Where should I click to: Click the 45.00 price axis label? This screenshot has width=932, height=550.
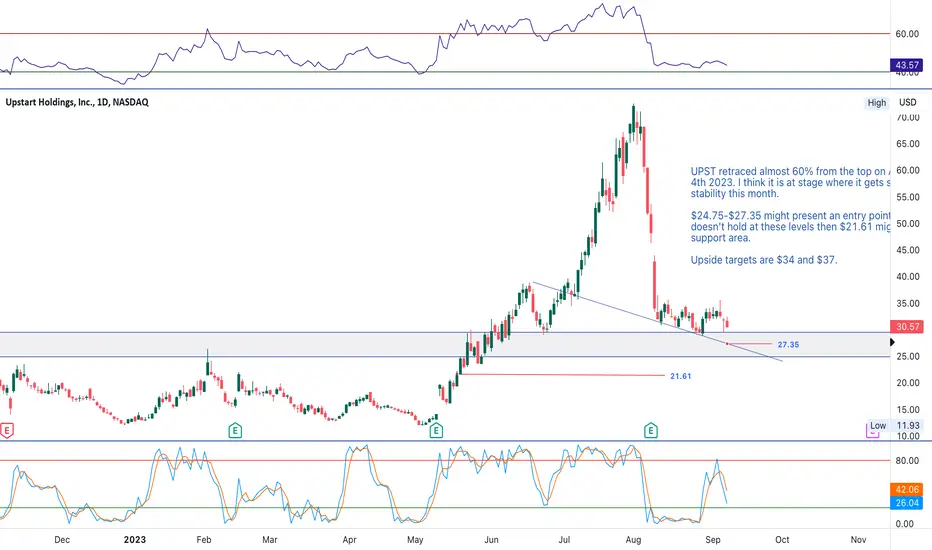908,250
